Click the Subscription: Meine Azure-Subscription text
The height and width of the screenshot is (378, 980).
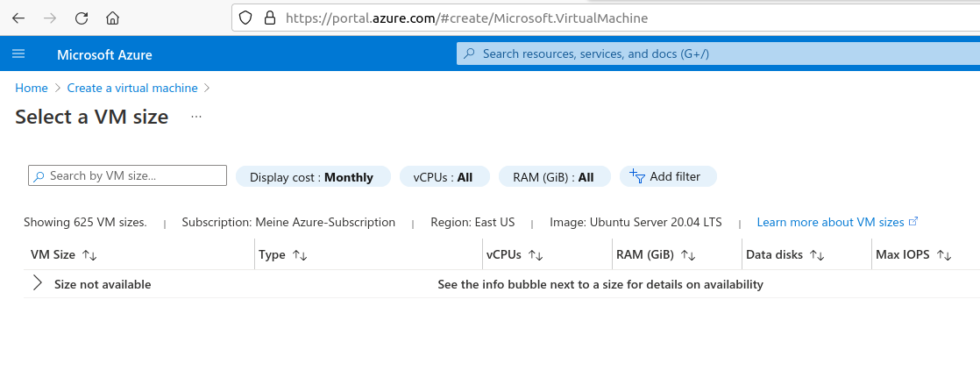click(x=288, y=222)
